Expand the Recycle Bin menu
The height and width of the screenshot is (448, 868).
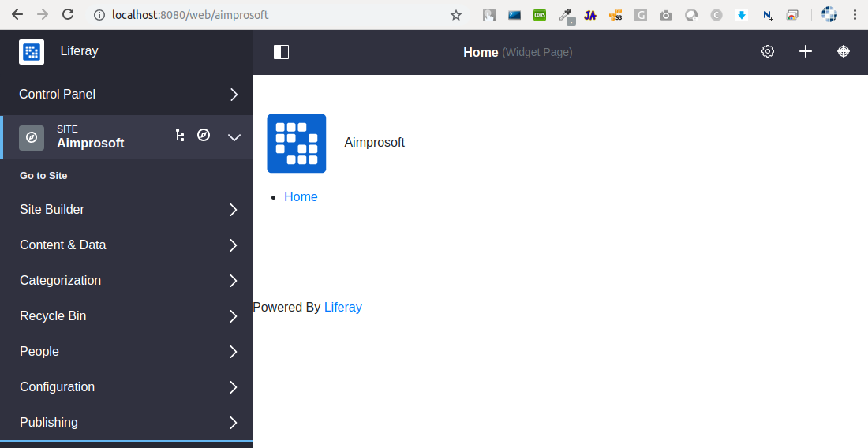pos(234,315)
